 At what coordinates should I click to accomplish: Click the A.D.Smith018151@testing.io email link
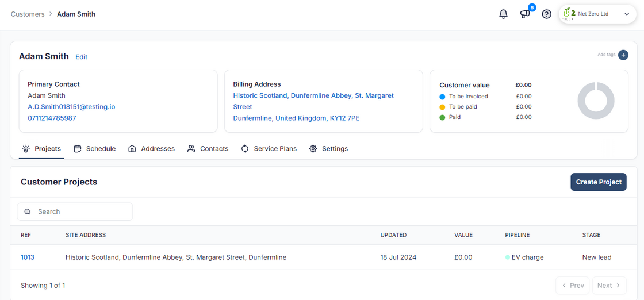(x=71, y=107)
